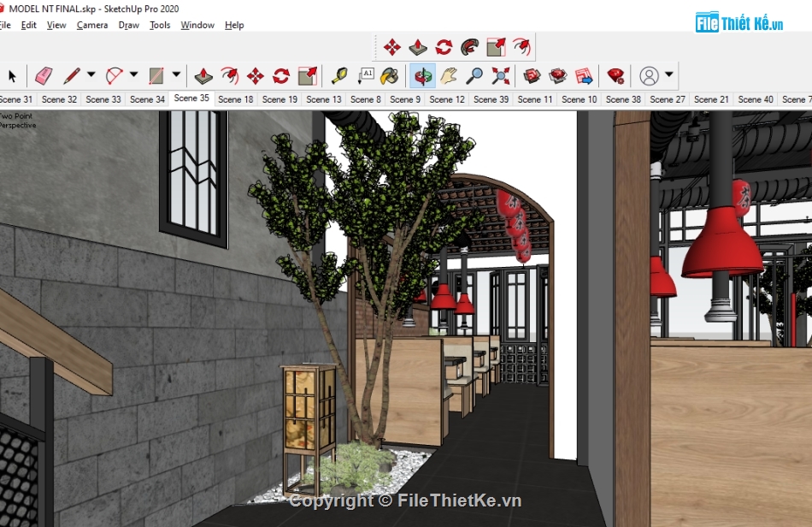Open the View menu
The height and width of the screenshot is (527, 812).
click(x=56, y=25)
